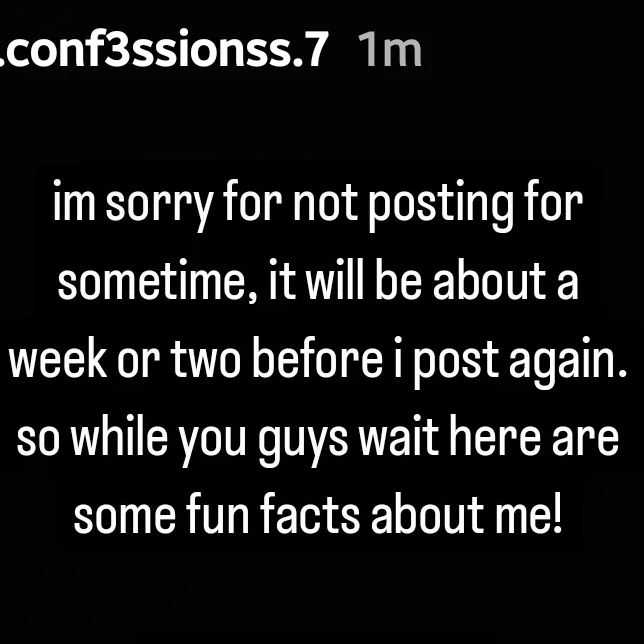644x644 pixels.
Task: Tap the line "so while you guys wait here are"
Action: [x=318, y=439]
